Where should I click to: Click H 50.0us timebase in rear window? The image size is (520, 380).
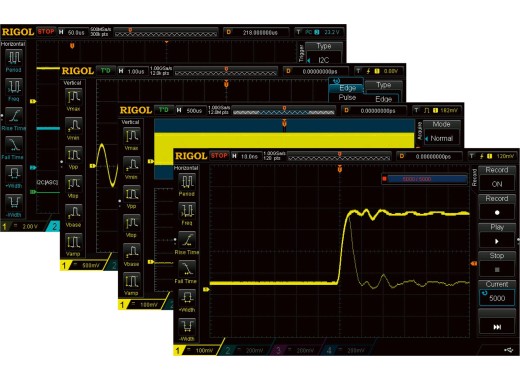72,32
